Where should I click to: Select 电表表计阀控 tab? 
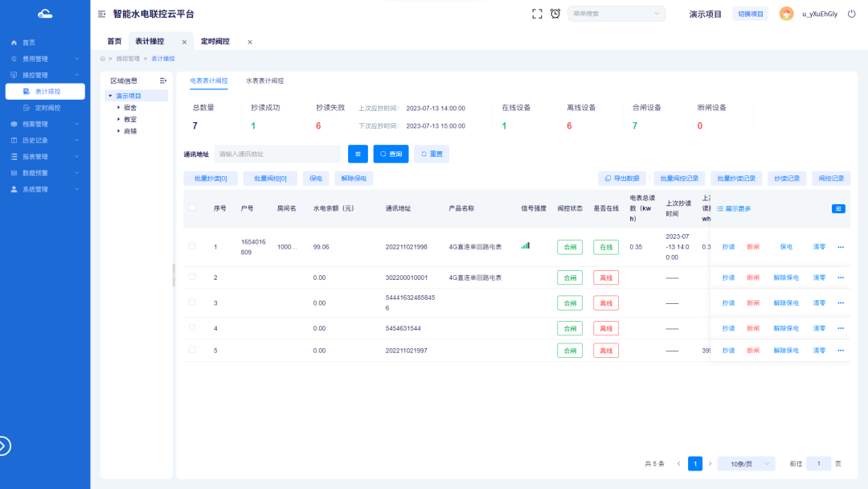tap(209, 81)
